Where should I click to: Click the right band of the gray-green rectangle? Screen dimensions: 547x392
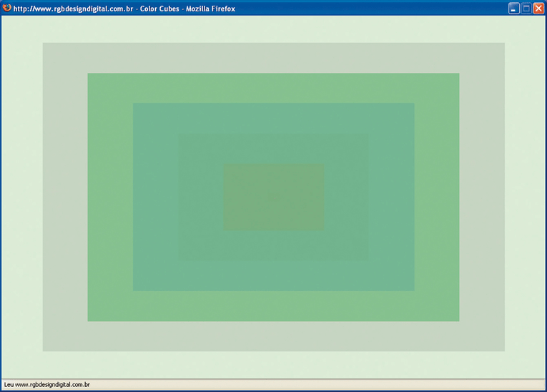pyautogui.click(x=482, y=197)
